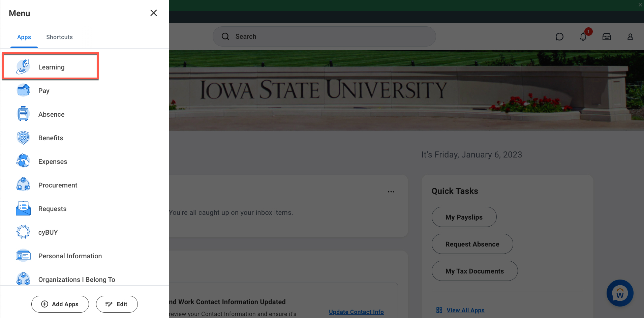Select the Expenses menu label
644x318 pixels.
[x=53, y=162]
